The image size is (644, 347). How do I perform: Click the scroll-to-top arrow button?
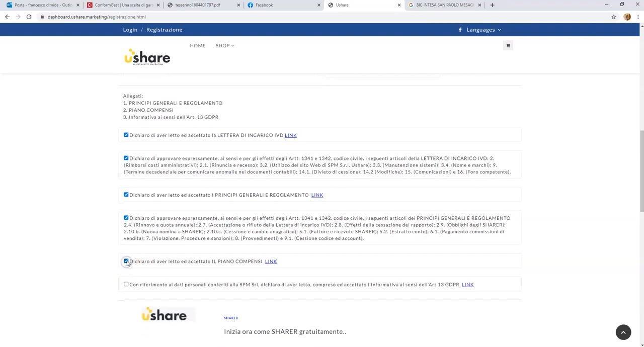[x=623, y=332]
